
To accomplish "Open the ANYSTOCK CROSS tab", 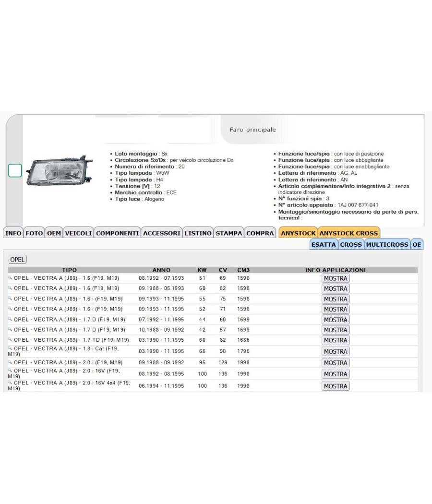I will [348, 233].
